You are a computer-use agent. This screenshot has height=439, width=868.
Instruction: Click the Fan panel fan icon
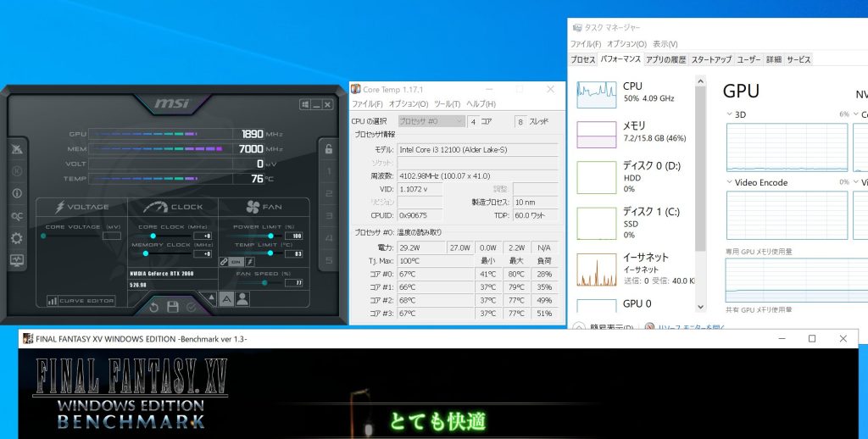[x=253, y=207]
